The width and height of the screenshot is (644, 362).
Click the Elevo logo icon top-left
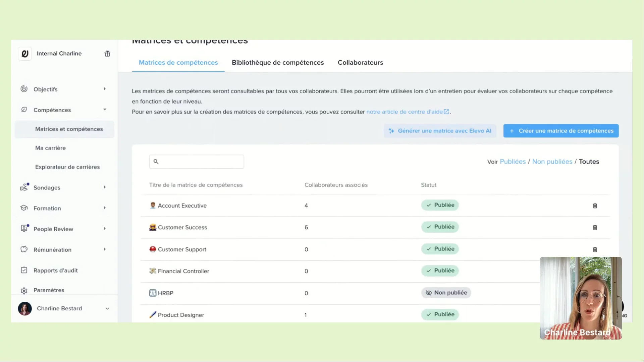coord(25,54)
